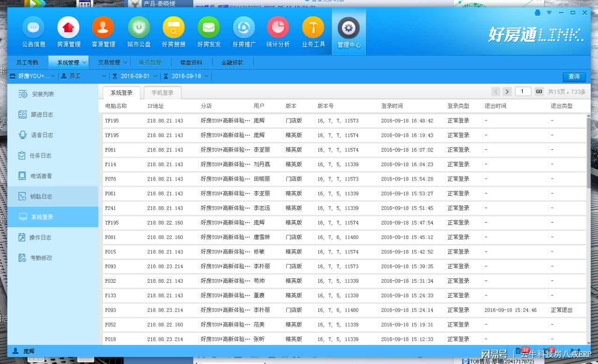This screenshot has height=364, width=598.
Task: Click the 管理中心 gear icon
Action: pyautogui.click(x=349, y=31)
